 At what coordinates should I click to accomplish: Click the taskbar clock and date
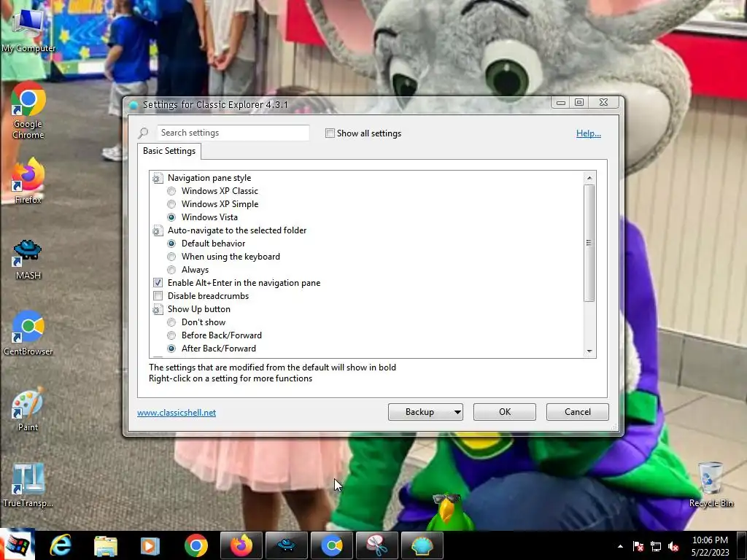coord(710,546)
